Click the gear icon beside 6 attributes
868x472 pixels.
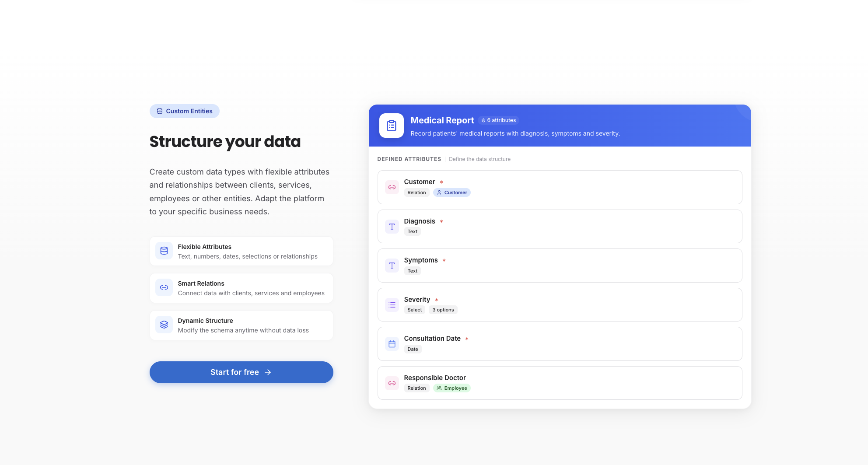[x=484, y=120]
